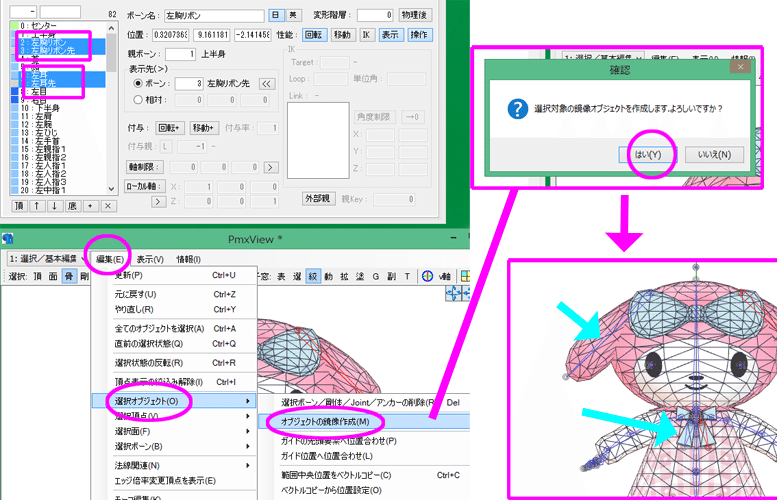
Task: Click bone list scrollbar up arrow
Action: [111, 28]
